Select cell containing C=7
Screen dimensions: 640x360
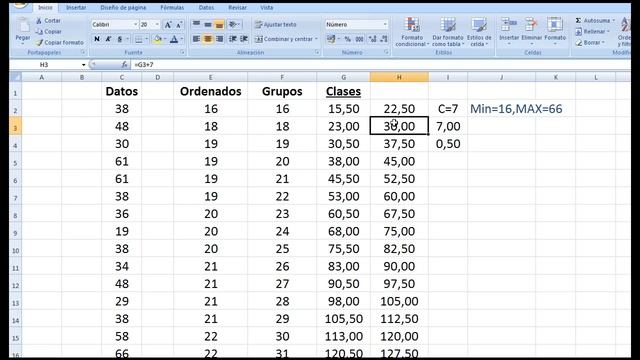(x=448, y=109)
